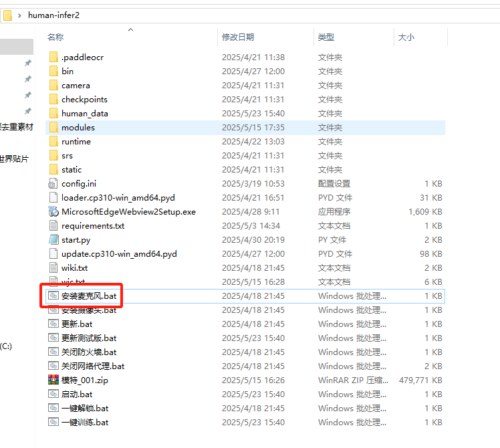500x448 pixels.
Task: Click the 模特_001.zip file name
Action: (85, 380)
